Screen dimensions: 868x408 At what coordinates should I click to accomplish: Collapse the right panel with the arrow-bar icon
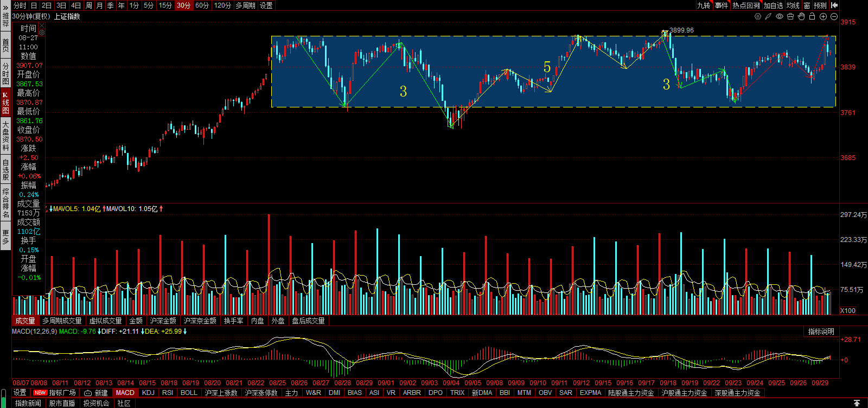tap(834, 5)
